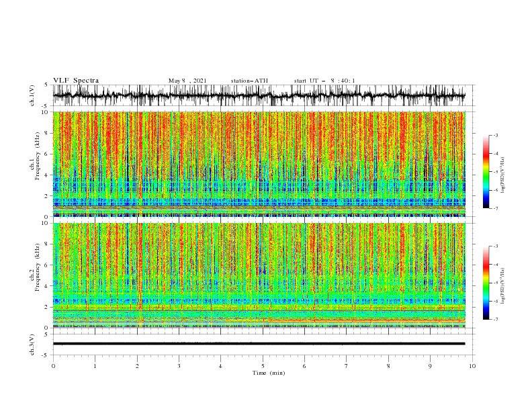Click inside the ch.2 spectrogram panel

[259, 275]
